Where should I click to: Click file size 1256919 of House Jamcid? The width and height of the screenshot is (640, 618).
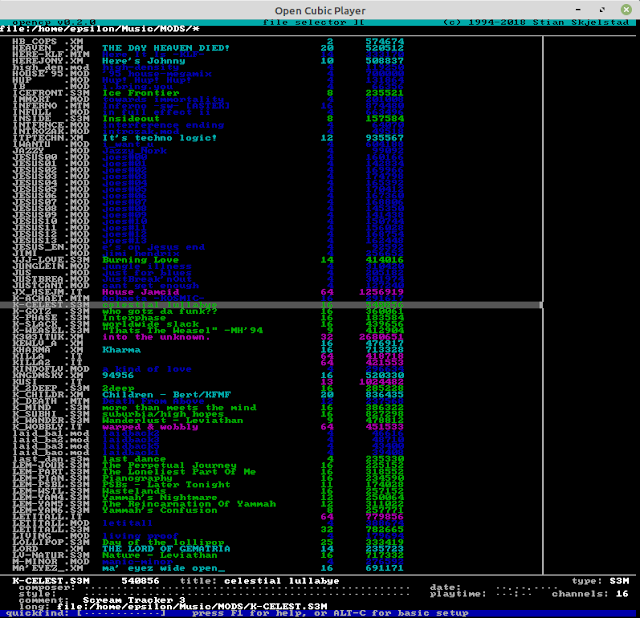coord(381,292)
